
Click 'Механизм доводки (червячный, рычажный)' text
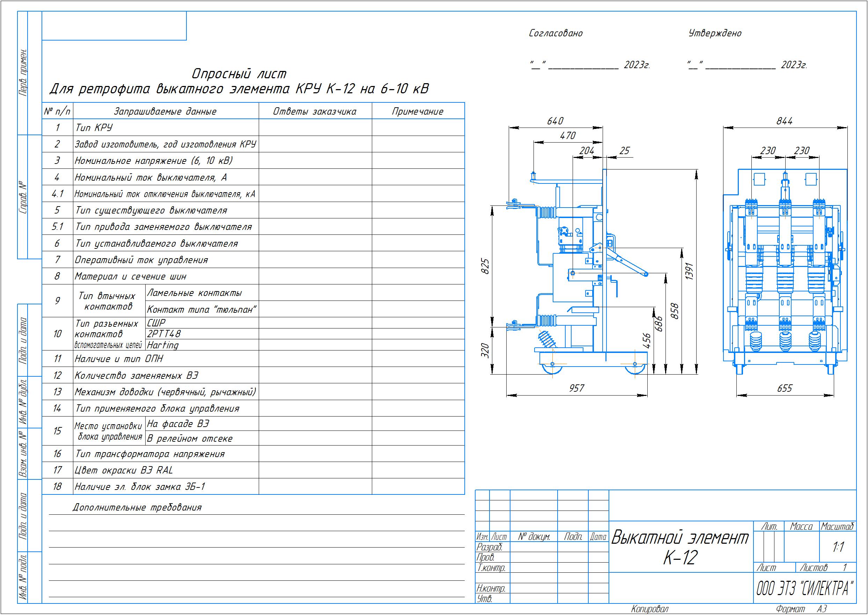(165, 392)
